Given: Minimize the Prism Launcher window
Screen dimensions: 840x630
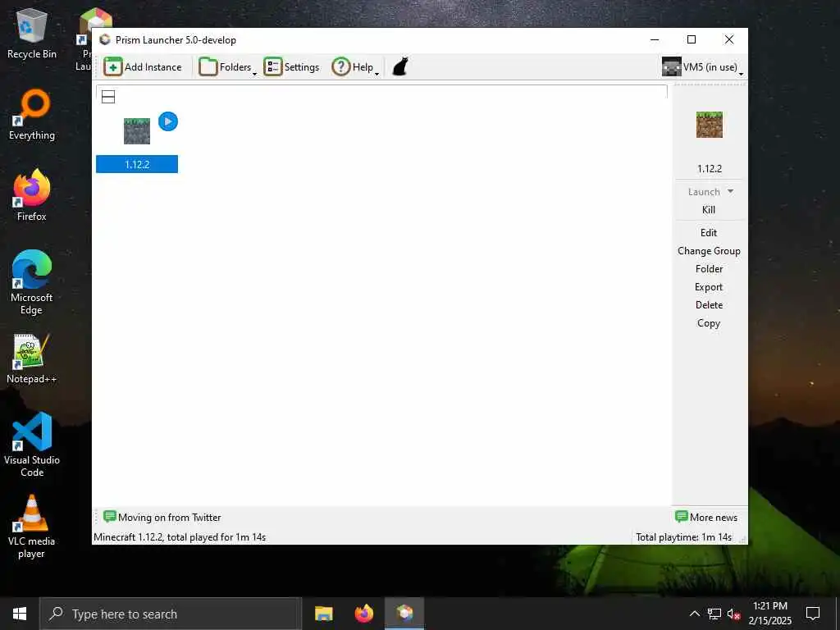Looking at the screenshot, I should pyautogui.click(x=655, y=39).
